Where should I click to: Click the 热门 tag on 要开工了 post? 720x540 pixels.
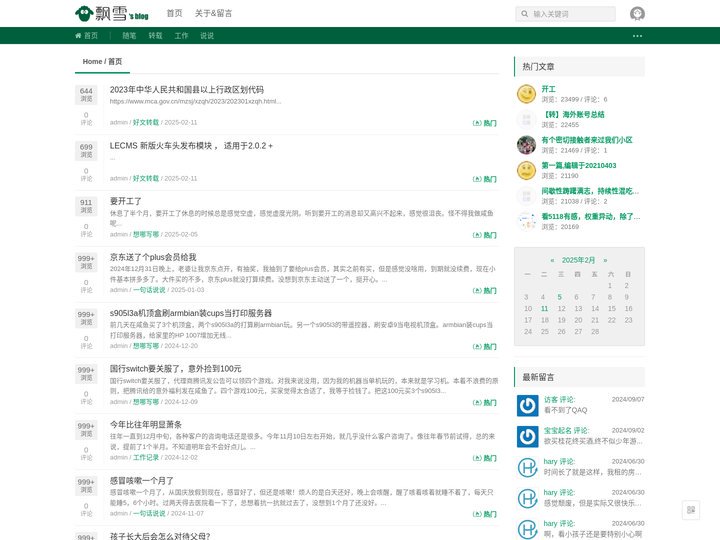point(485,235)
